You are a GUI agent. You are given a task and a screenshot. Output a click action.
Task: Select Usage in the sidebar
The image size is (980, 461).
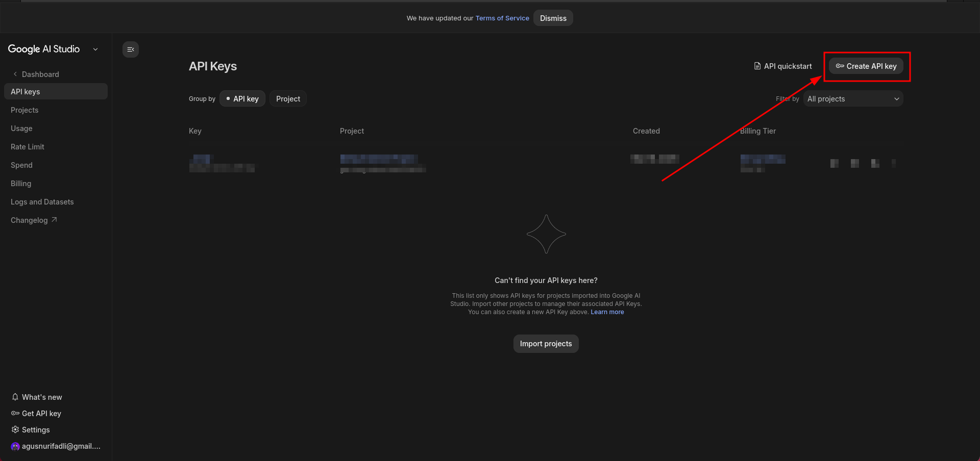[x=21, y=129]
